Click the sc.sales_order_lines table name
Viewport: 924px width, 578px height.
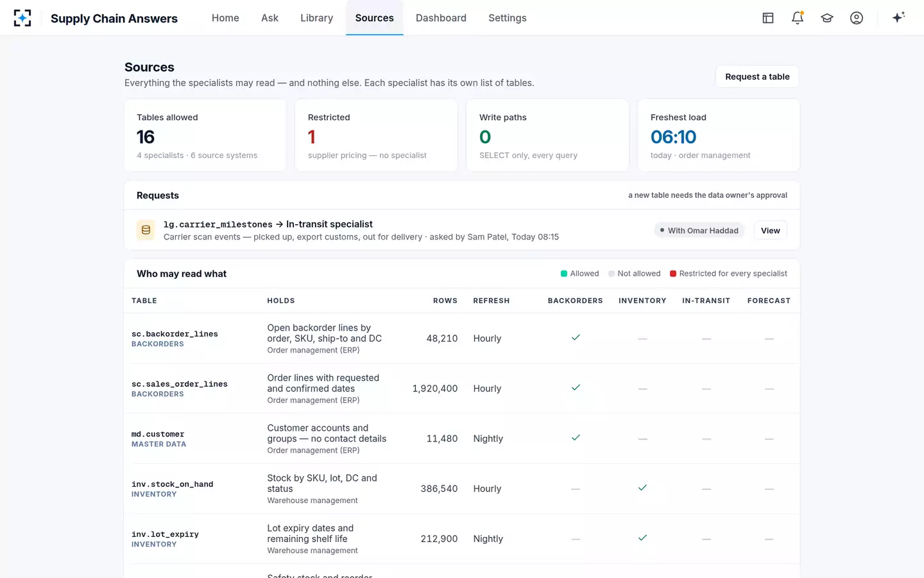tap(180, 384)
